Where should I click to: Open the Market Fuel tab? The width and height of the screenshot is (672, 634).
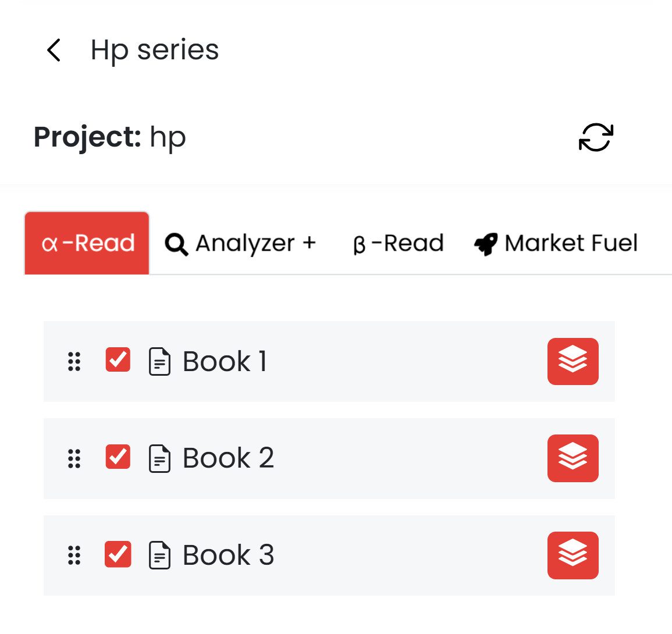pos(556,243)
